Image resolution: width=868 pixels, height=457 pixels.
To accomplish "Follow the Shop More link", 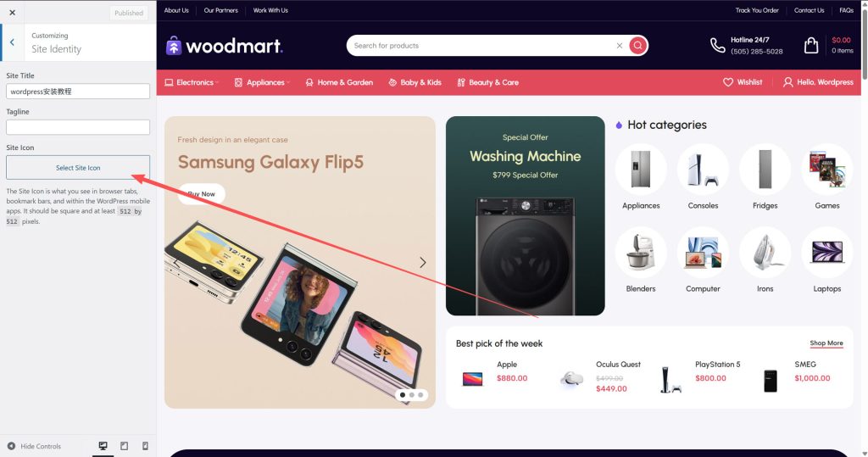I will 826,343.
